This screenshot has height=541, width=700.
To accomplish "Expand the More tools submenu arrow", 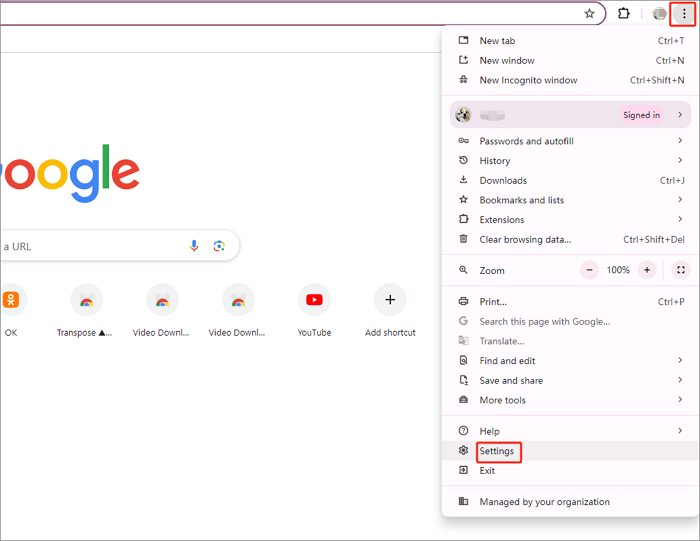I will click(680, 400).
